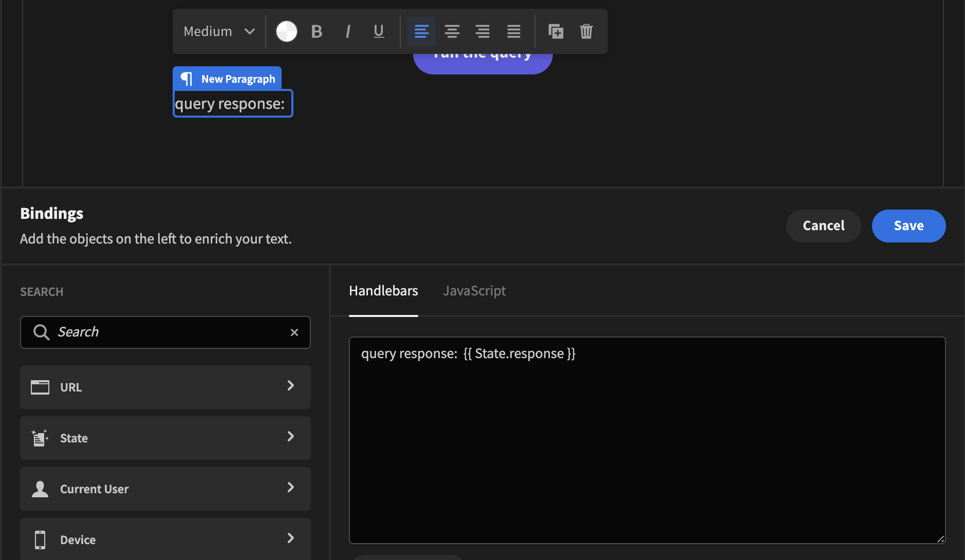Select right text alignment
Screen dimensions: 965x560
click(x=482, y=31)
